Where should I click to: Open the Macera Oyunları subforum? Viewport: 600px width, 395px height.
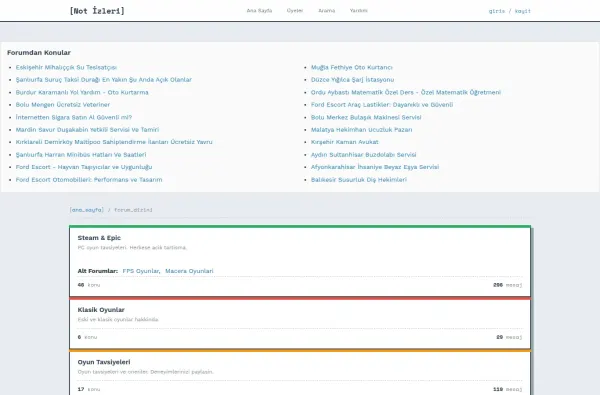(189, 271)
